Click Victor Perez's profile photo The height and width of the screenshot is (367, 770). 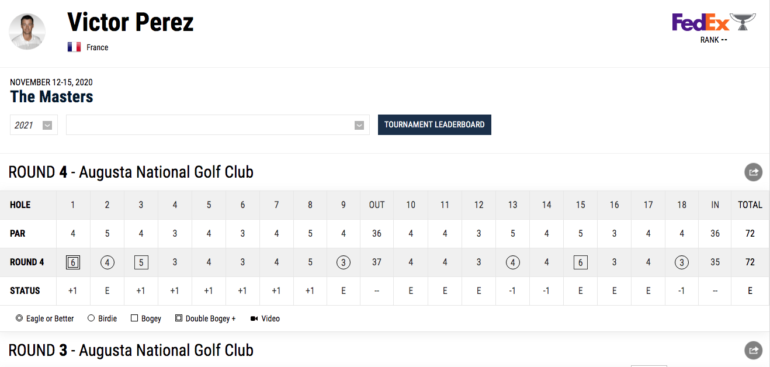click(x=27, y=31)
